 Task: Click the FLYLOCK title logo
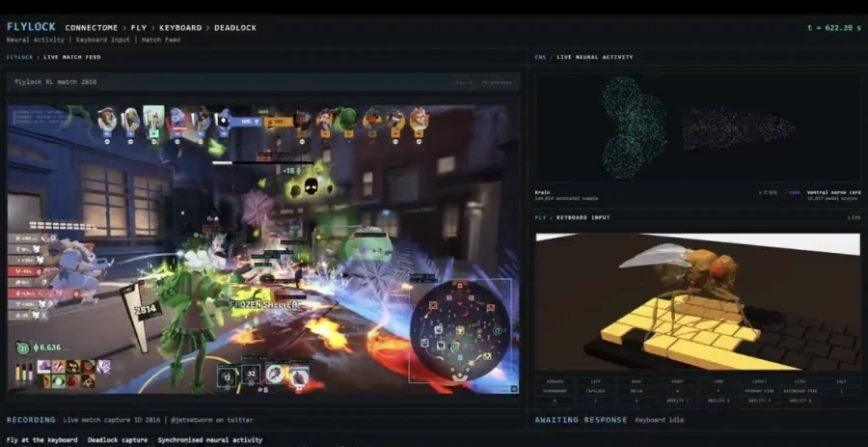(31, 27)
